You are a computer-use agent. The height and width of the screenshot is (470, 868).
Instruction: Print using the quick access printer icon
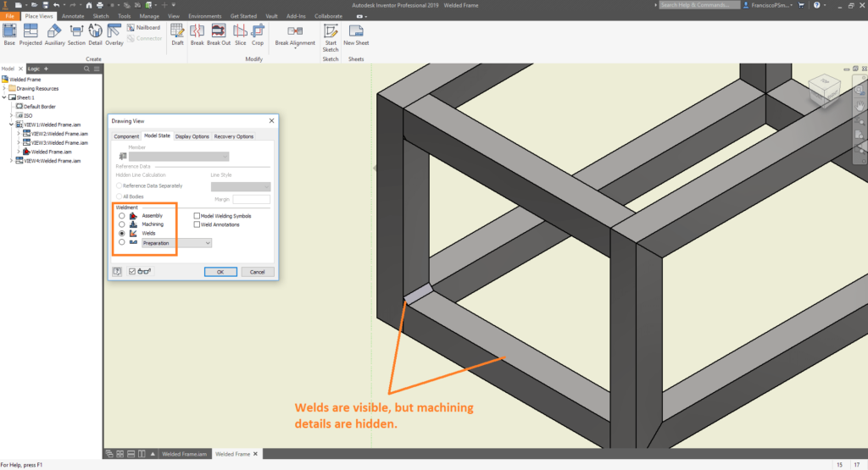click(100, 5)
